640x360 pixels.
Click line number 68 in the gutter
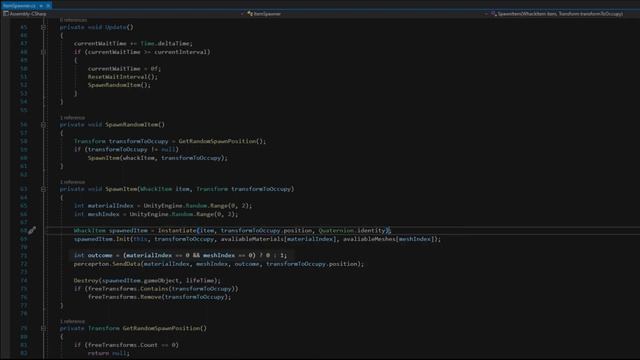(24, 231)
